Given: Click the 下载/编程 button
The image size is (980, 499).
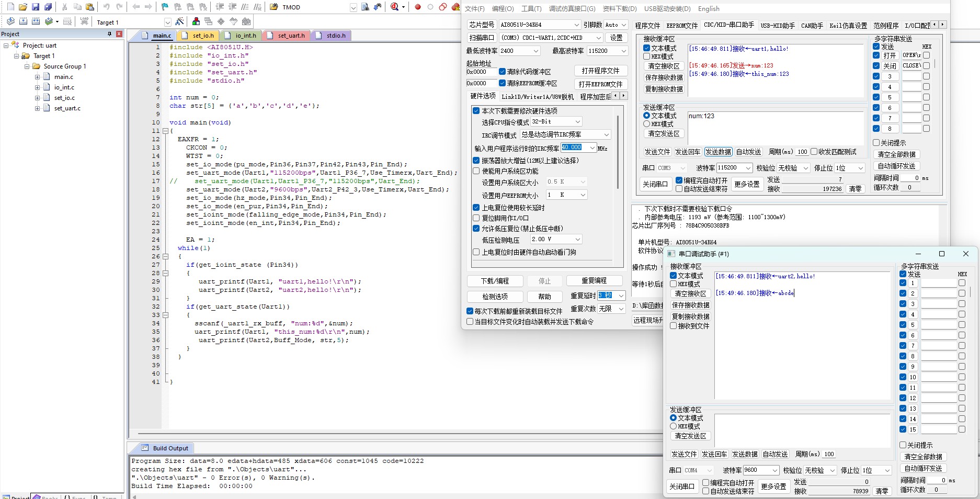Looking at the screenshot, I should coord(495,281).
